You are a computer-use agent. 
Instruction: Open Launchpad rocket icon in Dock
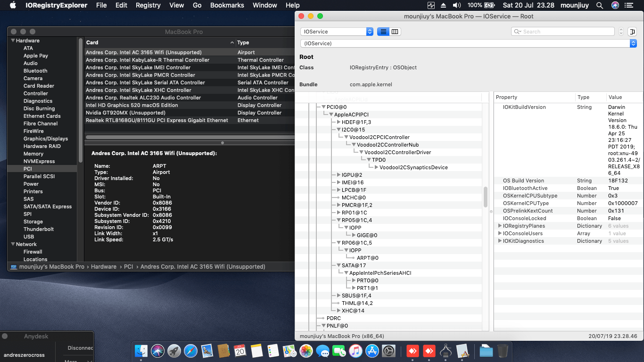(174, 351)
